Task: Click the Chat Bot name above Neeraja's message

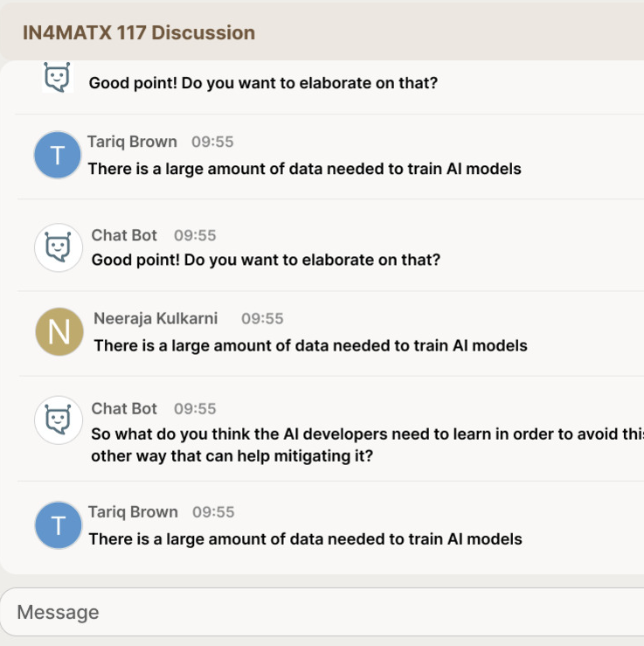Action: tap(124, 235)
